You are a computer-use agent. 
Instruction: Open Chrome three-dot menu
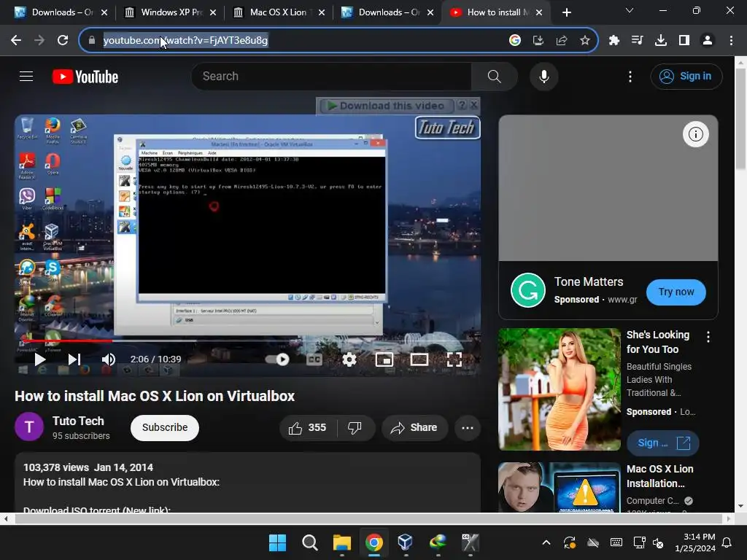pos(731,41)
